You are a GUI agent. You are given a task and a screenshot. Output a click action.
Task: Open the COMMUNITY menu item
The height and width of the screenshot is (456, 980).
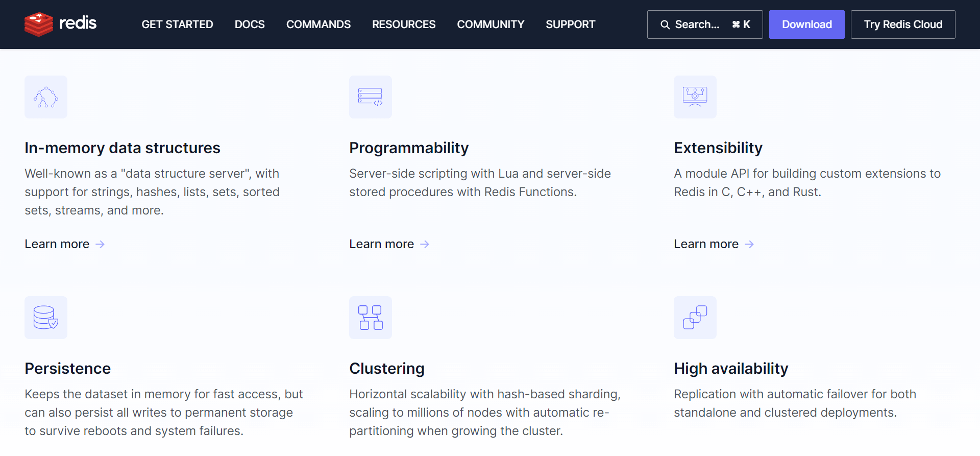click(x=491, y=25)
